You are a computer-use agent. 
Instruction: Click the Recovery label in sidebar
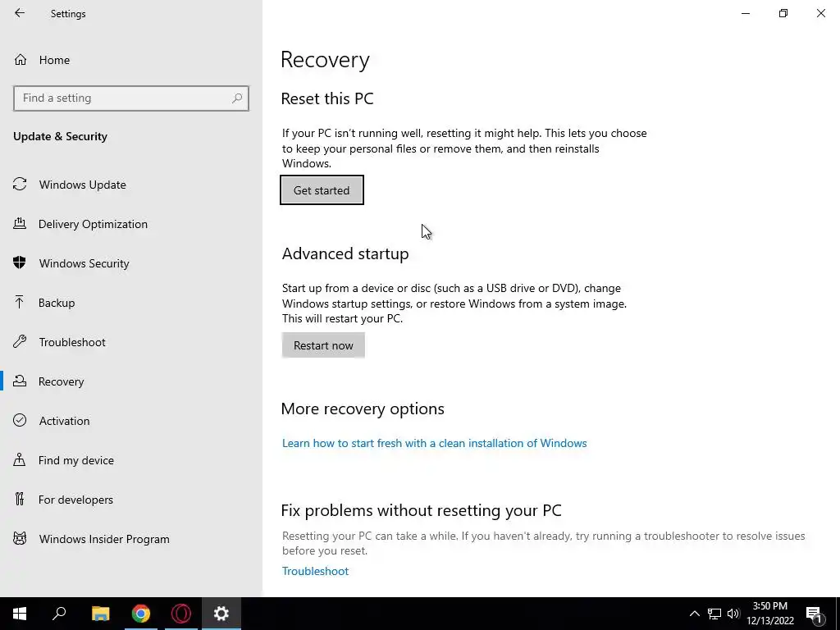(61, 381)
